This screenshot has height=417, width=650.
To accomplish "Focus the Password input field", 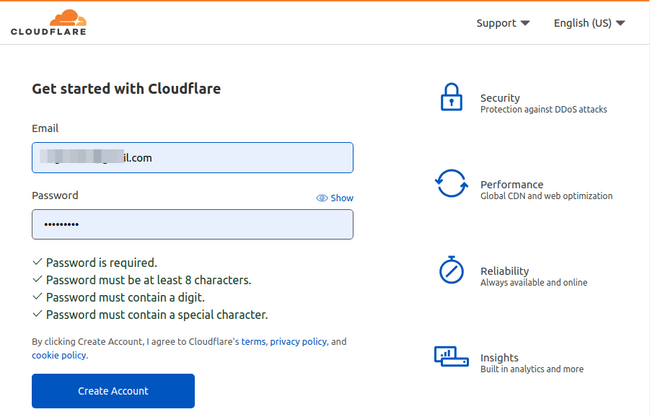I will tap(193, 224).
